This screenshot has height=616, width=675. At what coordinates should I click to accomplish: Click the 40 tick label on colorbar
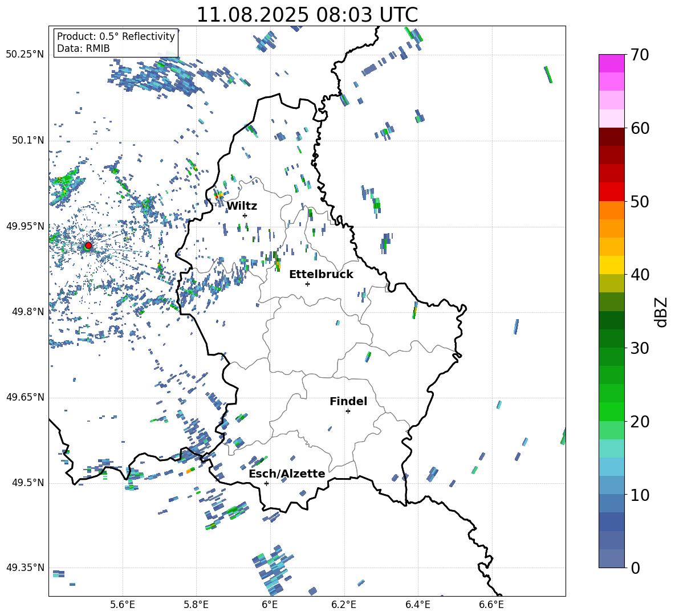[640, 275]
